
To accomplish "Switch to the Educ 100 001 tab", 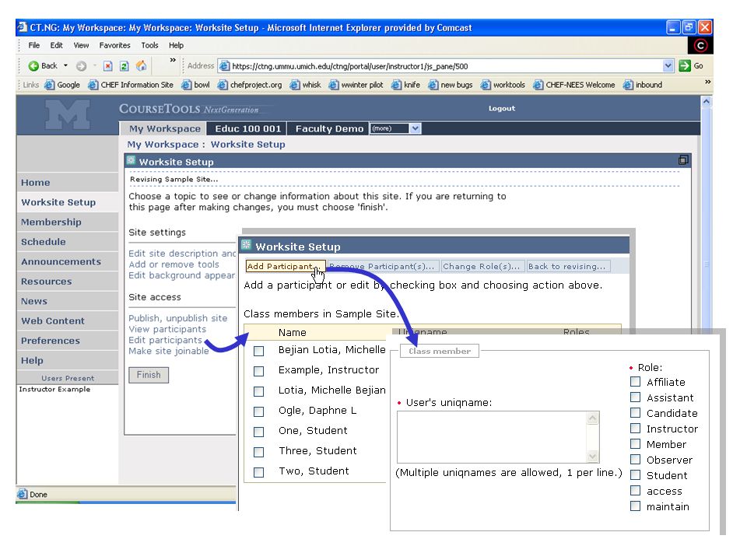I will tap(247, 128).
